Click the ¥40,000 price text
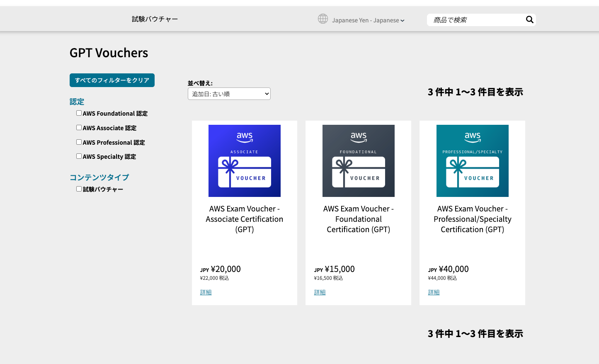 click(453, 269)
